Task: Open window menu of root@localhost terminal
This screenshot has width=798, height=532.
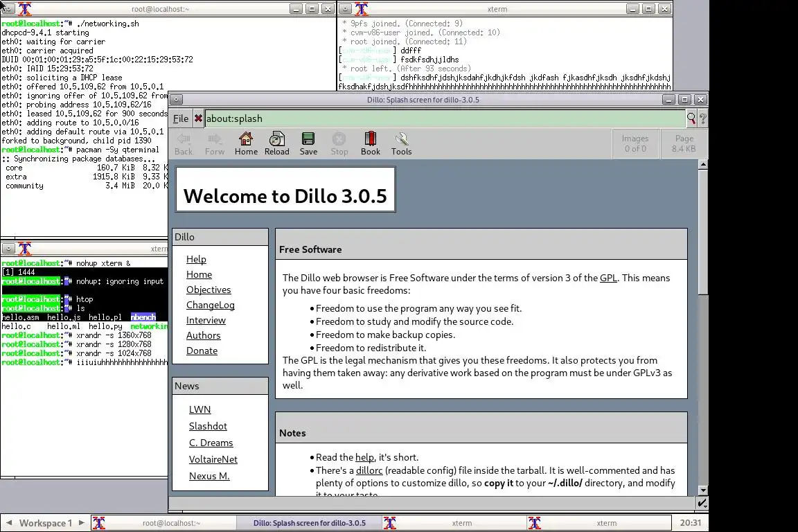Action: [8, 8]
